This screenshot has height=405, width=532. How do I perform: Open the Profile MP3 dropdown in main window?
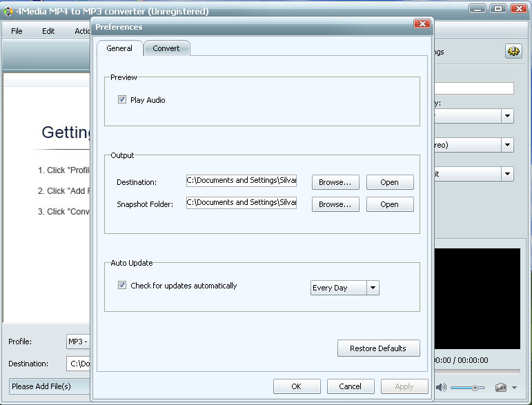(79, 342)
